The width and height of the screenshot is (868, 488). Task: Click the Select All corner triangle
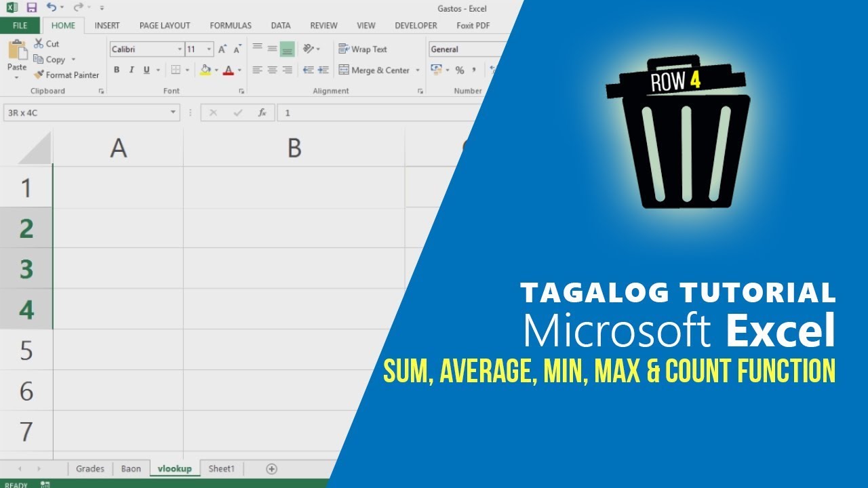(34, 148)
